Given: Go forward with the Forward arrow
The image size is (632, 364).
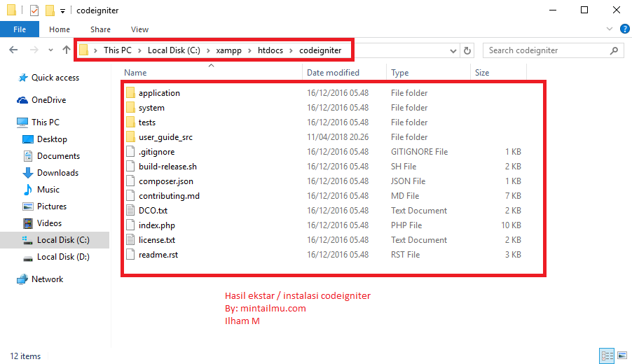Looking at the screenshot, I should tap(34, 50).
